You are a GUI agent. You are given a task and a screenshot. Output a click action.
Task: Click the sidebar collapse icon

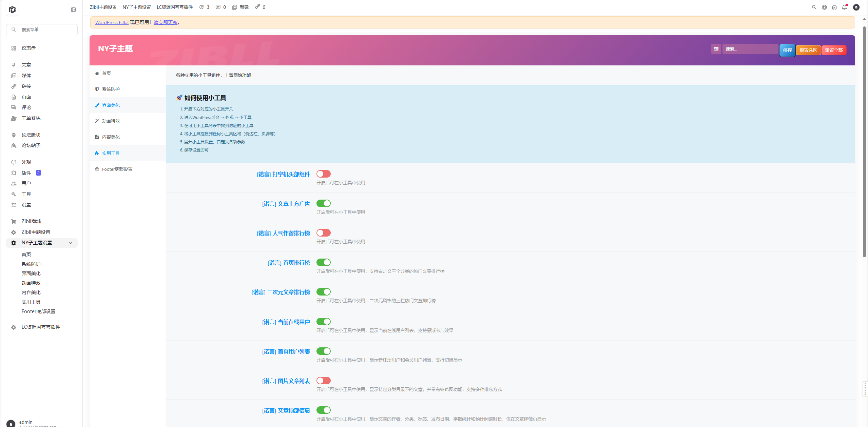click(x=73, y=9)
